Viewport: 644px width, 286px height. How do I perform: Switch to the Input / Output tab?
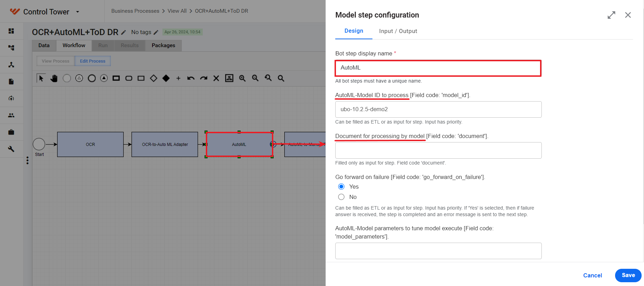[398, 31]
